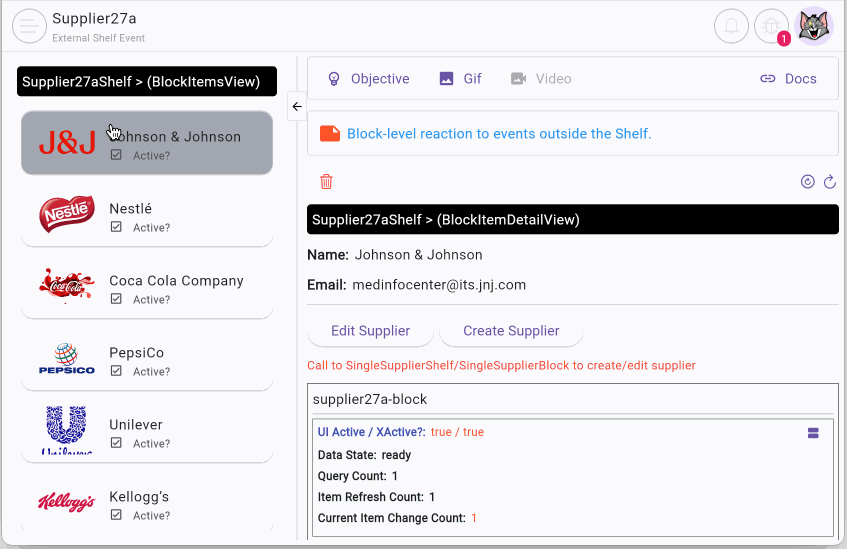
Task: Open the bug report icon with badge
Action: click(771, 26)
